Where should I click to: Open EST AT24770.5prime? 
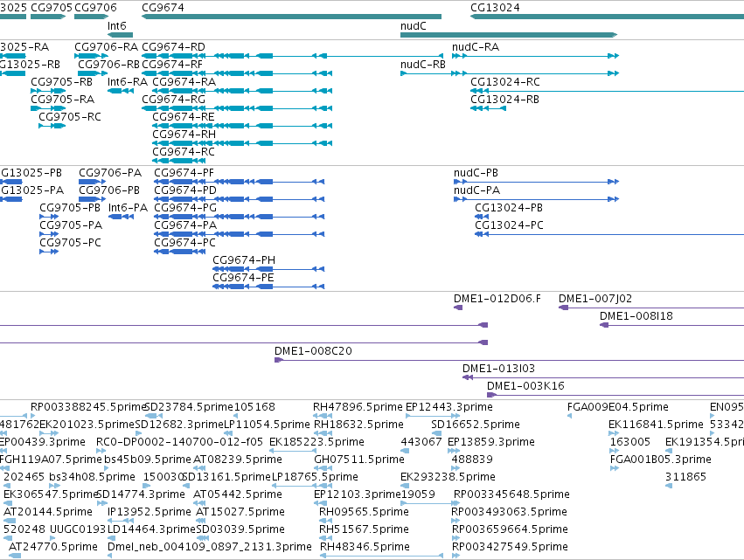[53, 547]
